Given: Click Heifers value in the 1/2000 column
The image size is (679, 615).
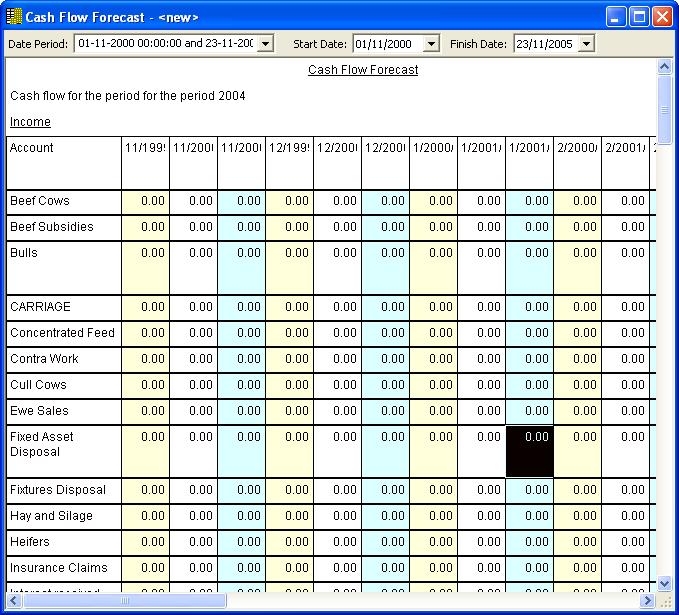Looking at the screenshot, I should pos(433,543).
